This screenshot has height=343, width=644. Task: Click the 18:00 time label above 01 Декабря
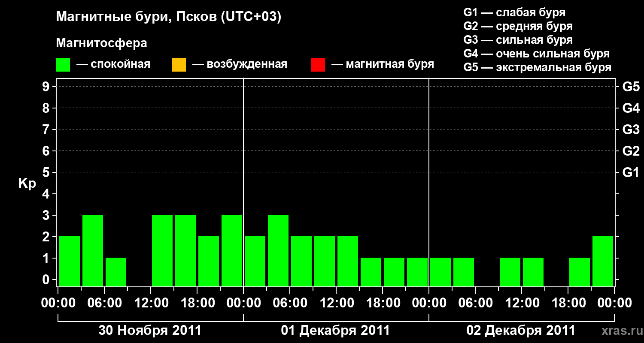tap(383, 303)
